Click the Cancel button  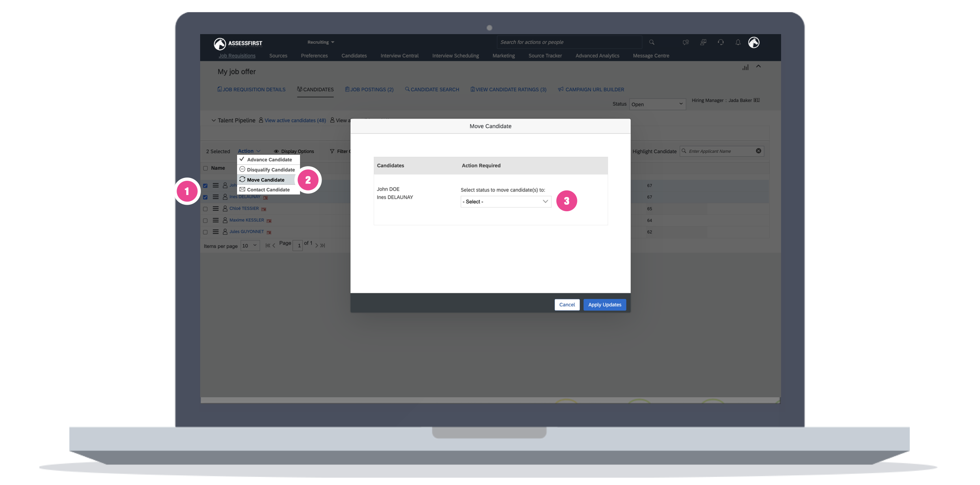567,305
